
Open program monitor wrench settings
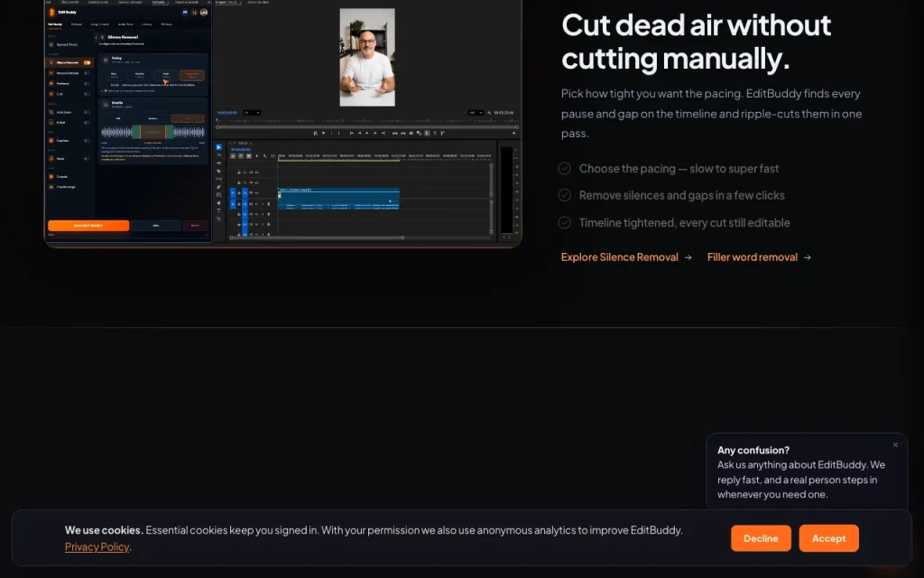489,113
